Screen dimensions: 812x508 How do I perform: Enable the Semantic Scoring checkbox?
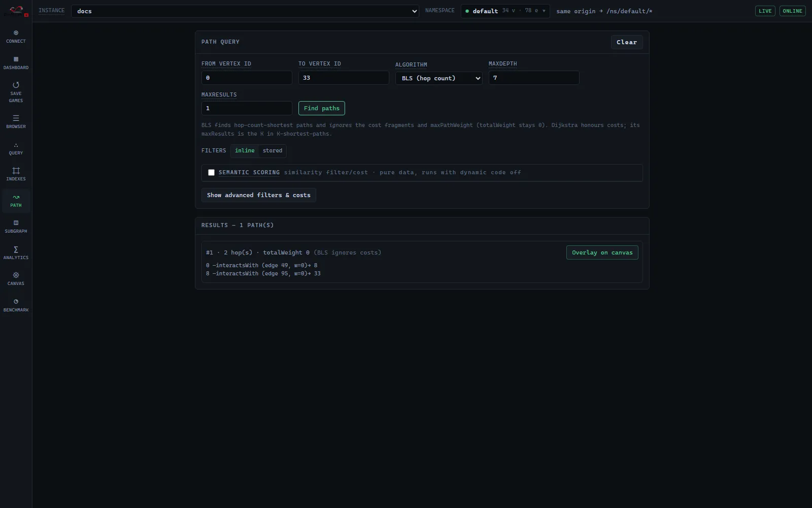(x=211, y=173)
